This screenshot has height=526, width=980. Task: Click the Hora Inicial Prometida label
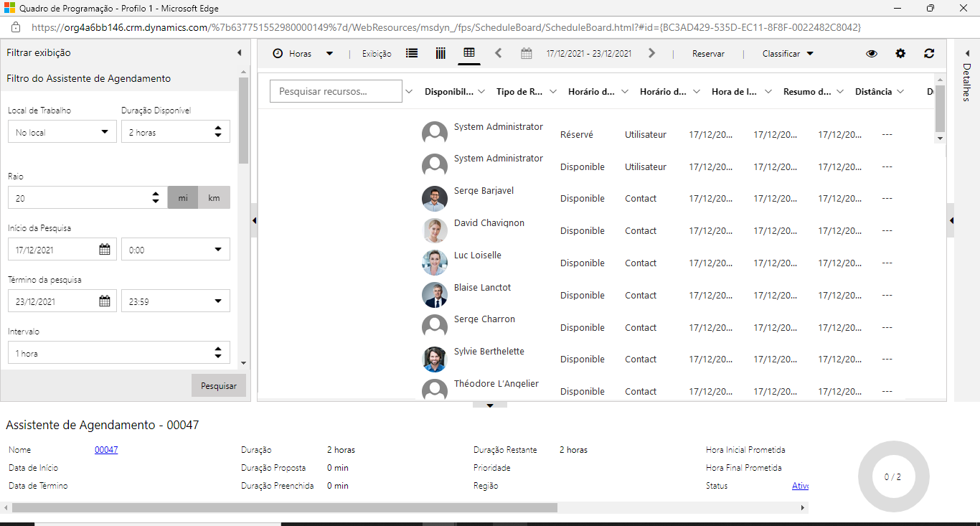coord(745,450)
